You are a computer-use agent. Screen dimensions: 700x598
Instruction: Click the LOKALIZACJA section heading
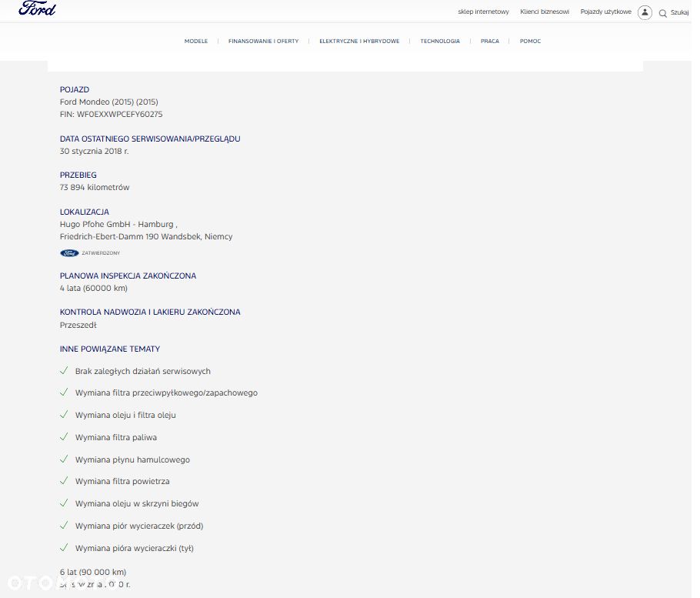coord(85,212)
